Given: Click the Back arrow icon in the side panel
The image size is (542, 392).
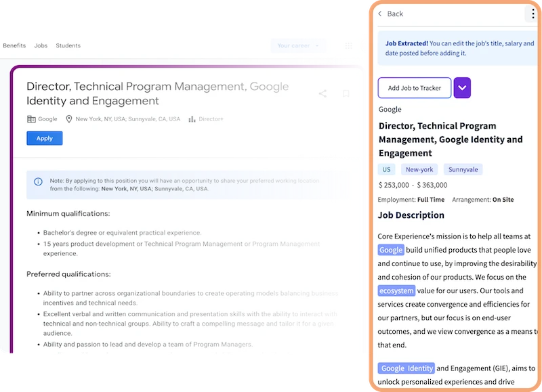Looking at the screenshot, I should click(380, 14).
